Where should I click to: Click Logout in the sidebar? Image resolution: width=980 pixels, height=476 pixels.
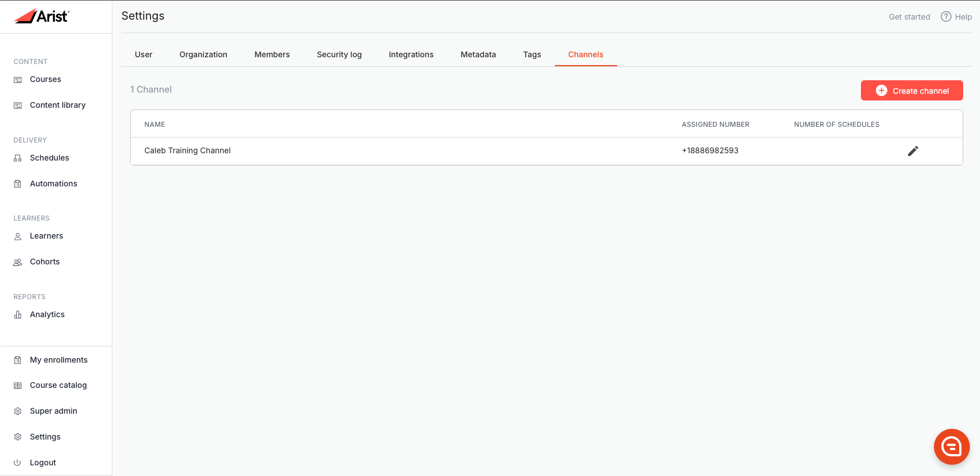(43, 463)
